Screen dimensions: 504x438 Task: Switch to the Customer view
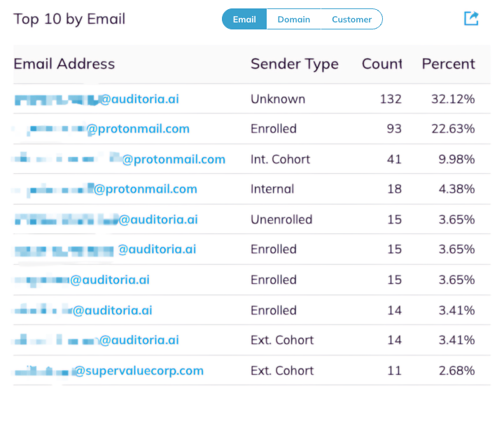351,20
